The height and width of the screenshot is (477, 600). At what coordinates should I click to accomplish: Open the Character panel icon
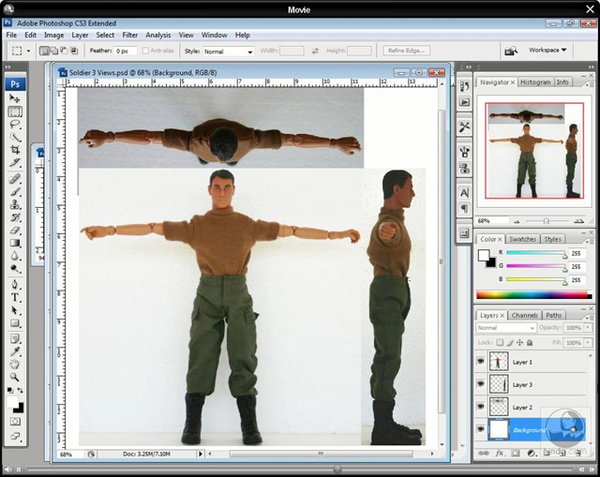point(464,193)
